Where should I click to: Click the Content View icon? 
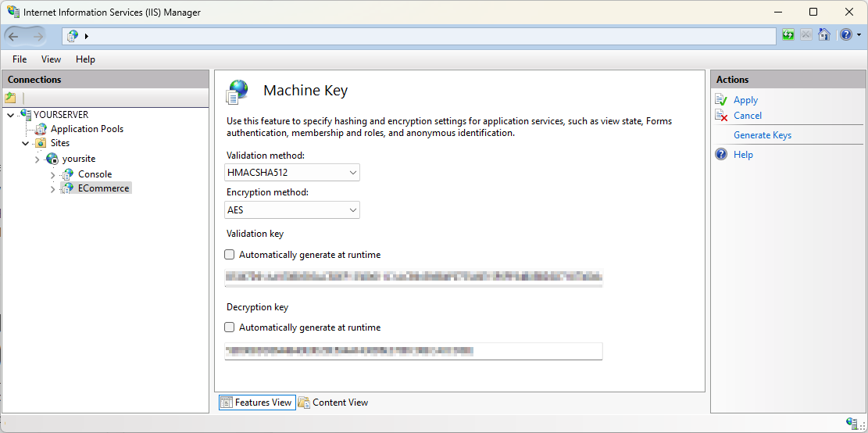click(x=304, y=403)
